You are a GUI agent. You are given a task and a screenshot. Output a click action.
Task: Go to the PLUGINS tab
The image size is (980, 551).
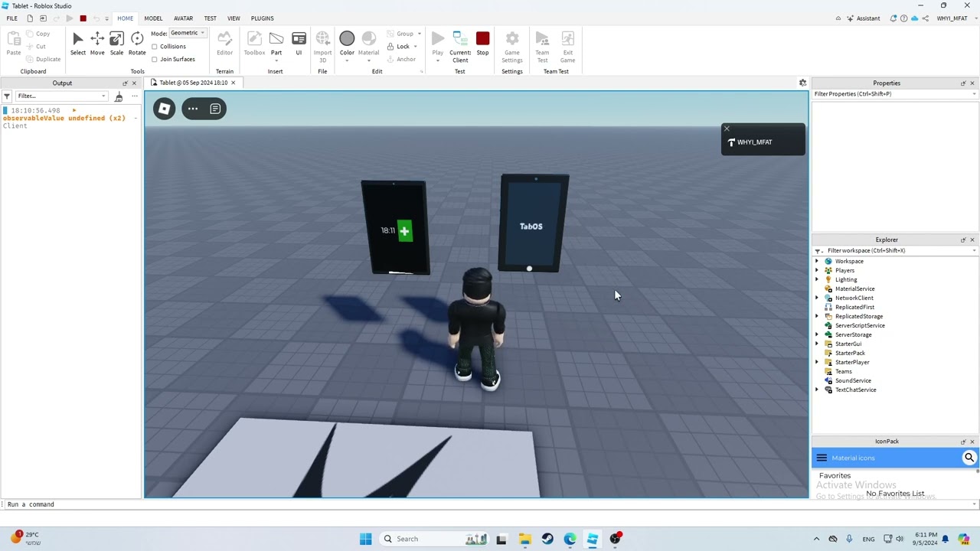coord(262,18)
